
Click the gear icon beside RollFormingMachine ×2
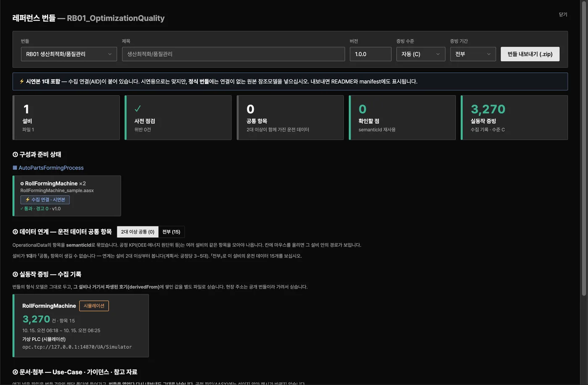click(22, 183)
